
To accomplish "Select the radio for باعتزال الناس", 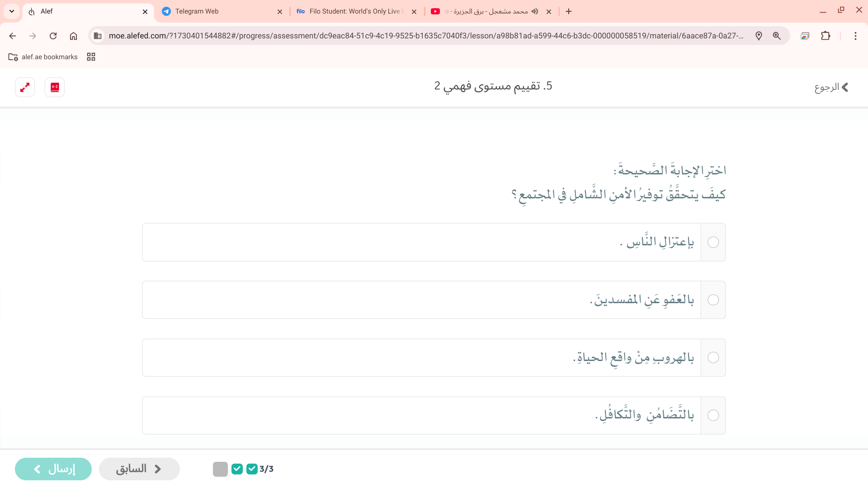I will [x=713, y=242].
